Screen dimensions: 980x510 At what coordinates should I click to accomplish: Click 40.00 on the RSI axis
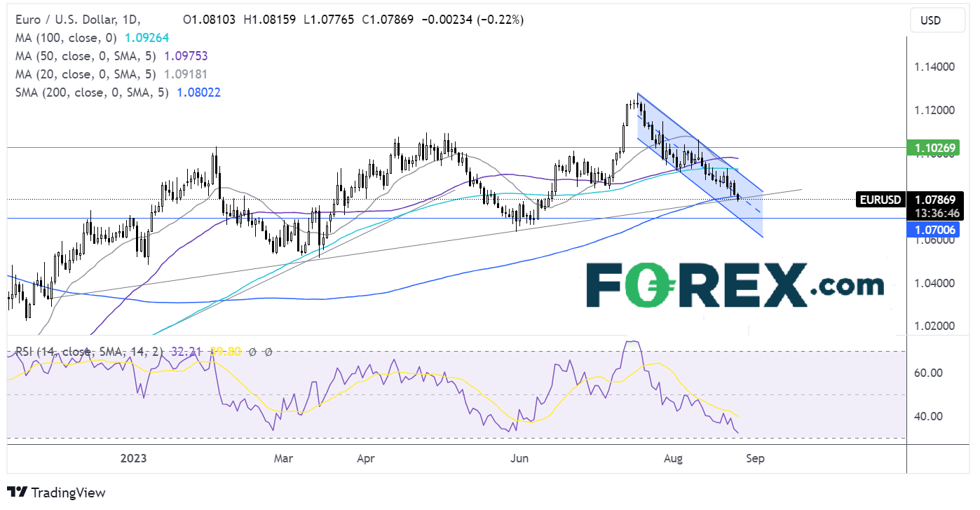(x=928, y=416)
